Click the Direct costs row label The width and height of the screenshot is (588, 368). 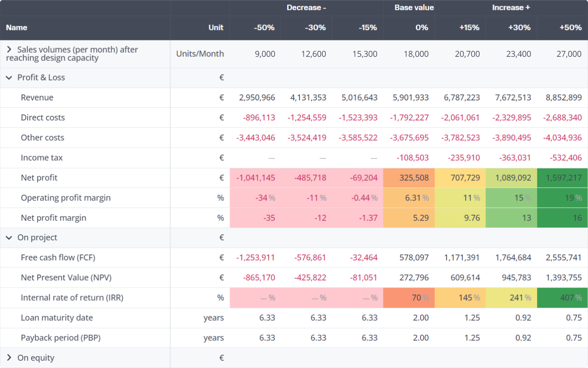click(43, 118)
